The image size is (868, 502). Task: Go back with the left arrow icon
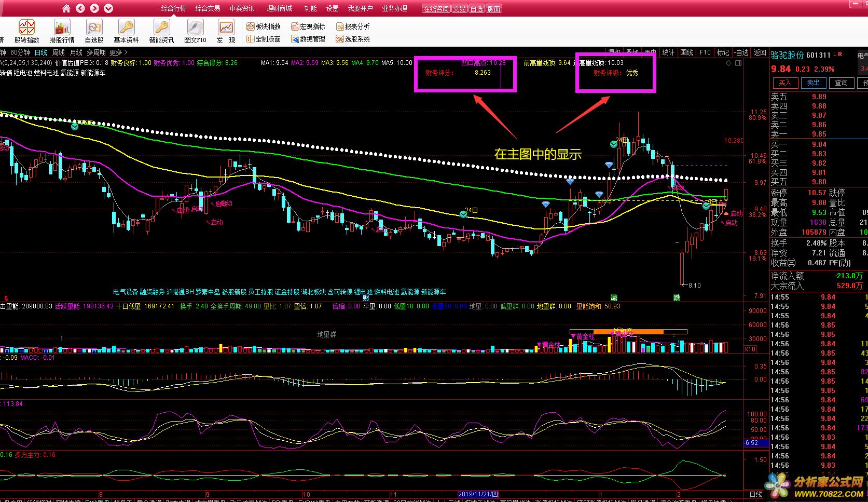pos(80,8)
